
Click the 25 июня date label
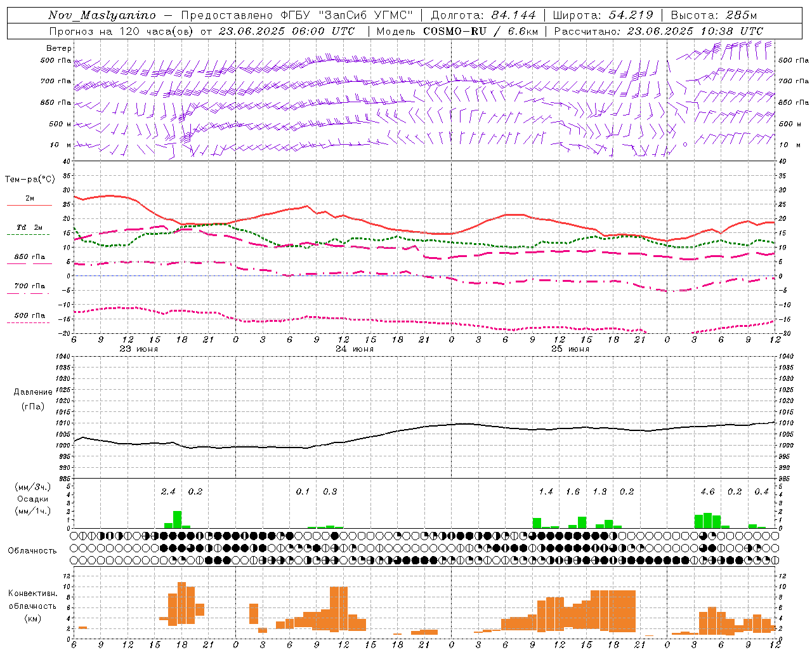point(570,349)
